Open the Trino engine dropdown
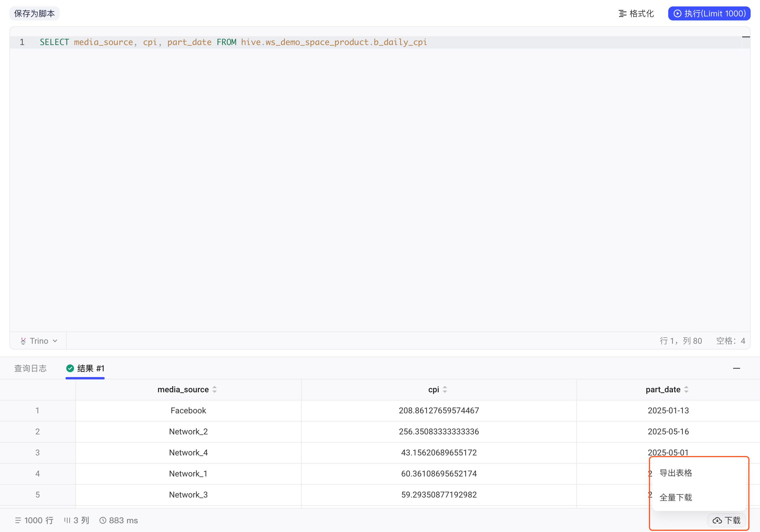 [39, 341]
